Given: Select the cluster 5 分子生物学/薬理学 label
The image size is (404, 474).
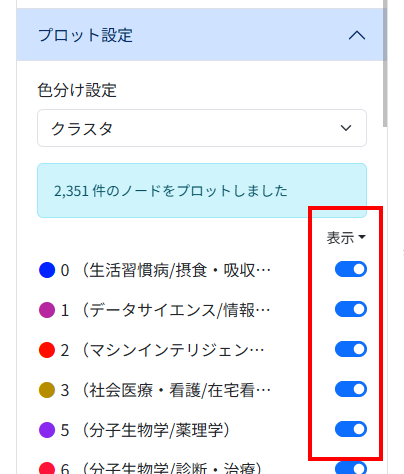Looking at the screenshot, I should point(145,430).
